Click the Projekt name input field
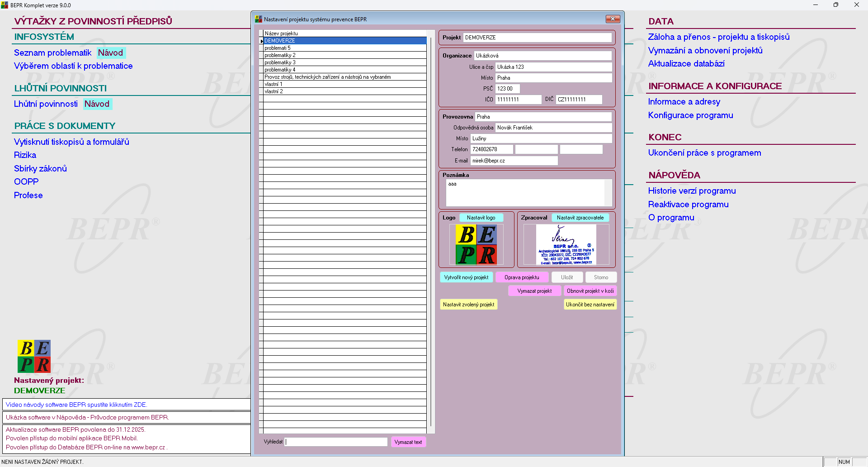 [x=538, y=38]
